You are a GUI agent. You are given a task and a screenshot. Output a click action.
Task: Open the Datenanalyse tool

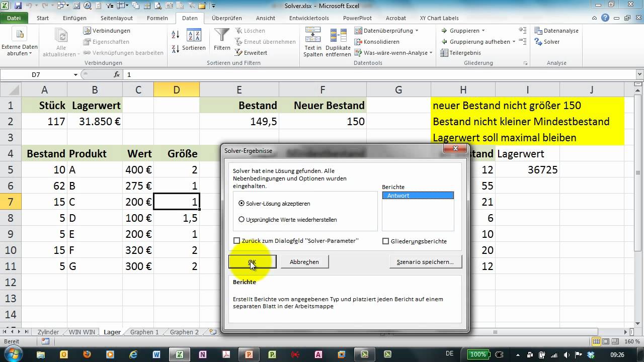click(x=556, y=31)
